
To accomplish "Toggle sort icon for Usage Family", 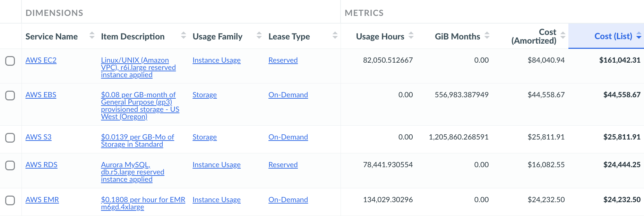I will point(259,35).
